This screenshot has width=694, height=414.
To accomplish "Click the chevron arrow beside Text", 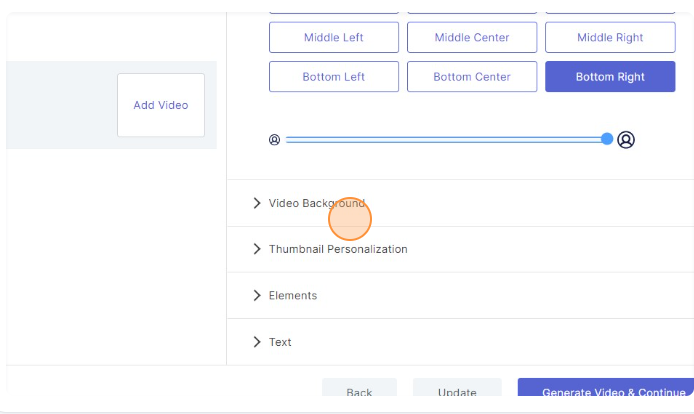I will coord(257,342).
